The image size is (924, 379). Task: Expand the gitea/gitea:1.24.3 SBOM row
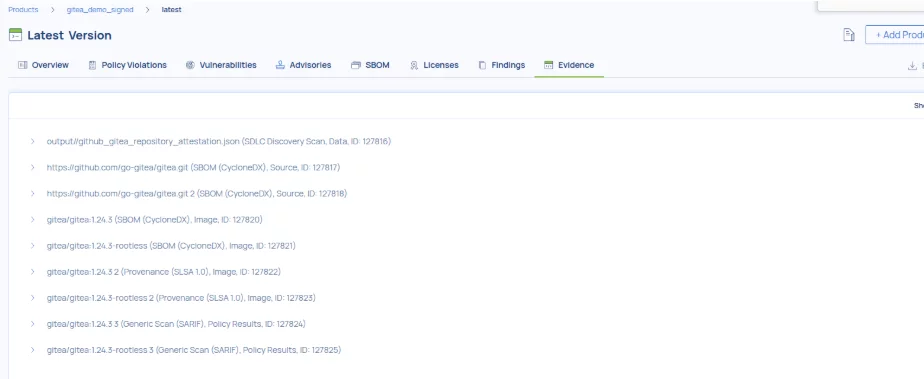click(33, 219)
